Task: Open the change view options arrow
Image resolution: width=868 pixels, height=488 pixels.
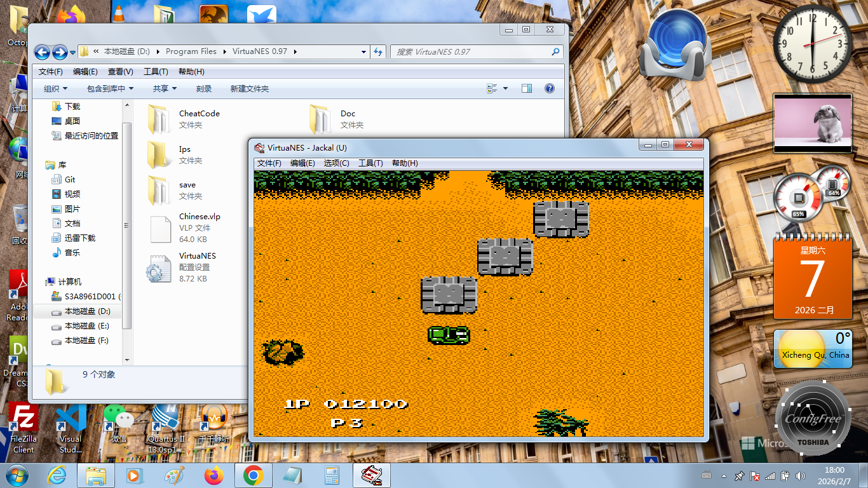Action: 506,89
